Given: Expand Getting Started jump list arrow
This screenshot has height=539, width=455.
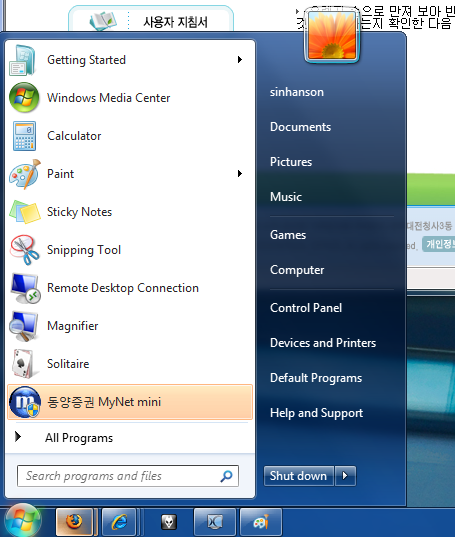Looking at the screenshot, I should click(240, 60).
